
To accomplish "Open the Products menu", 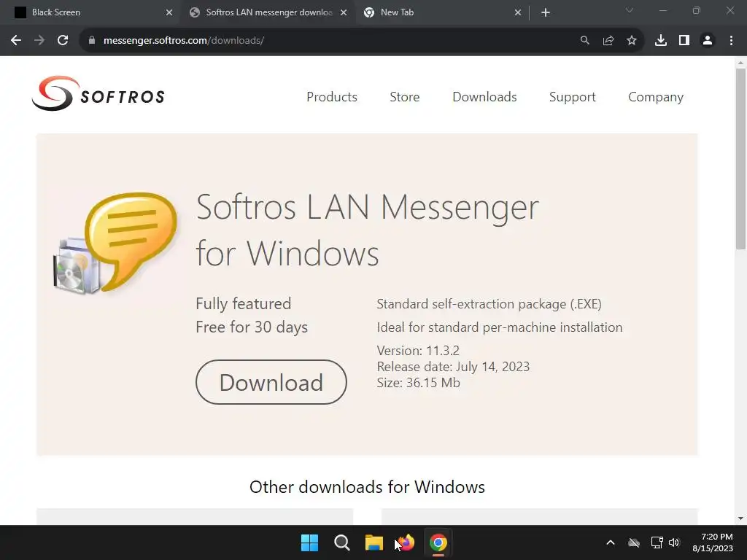I will [332, 97].
